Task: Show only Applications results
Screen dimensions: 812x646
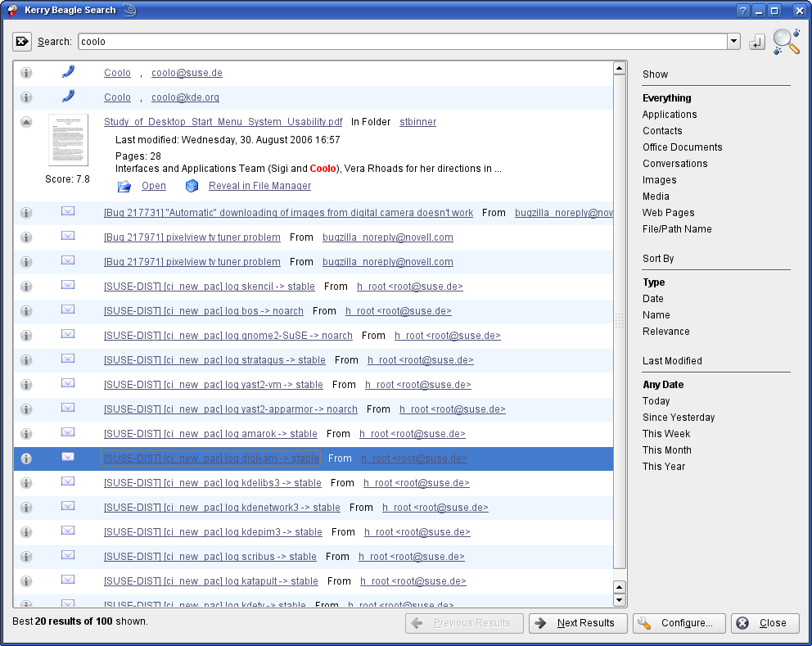Action: click(x=669, y=115)
